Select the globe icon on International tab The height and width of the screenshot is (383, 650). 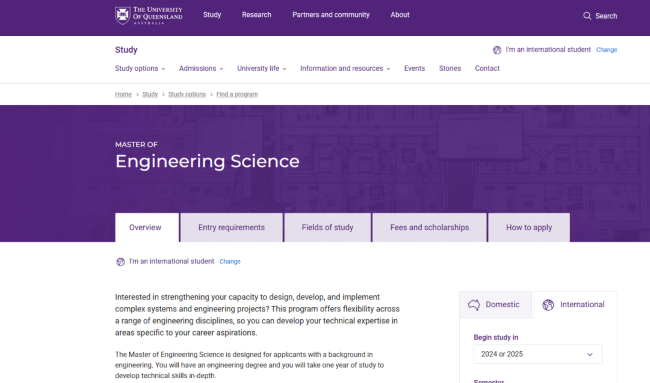pyautogui.click(x=548, y=305)
